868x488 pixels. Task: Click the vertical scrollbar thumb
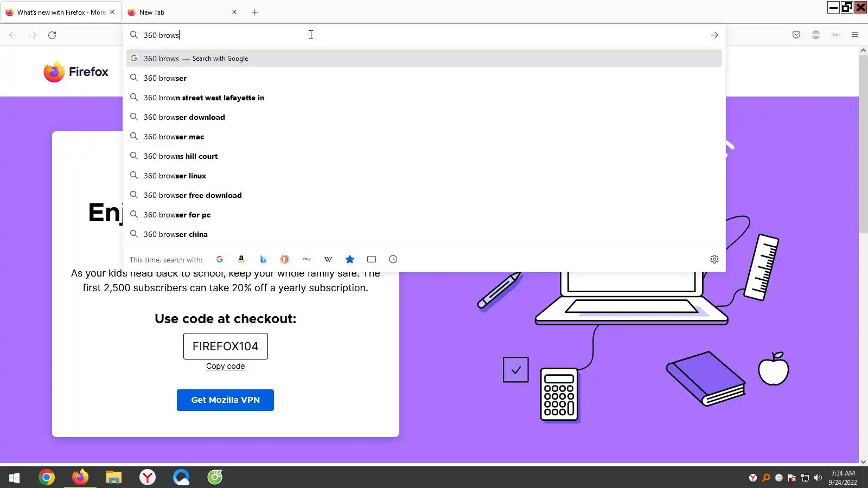[x=863, y=144]
